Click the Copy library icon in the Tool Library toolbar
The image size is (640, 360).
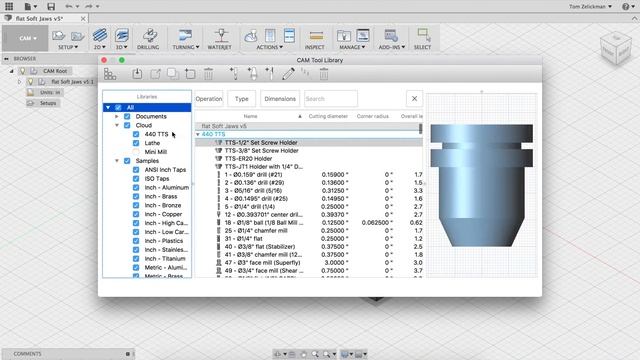tap(173, 74)
